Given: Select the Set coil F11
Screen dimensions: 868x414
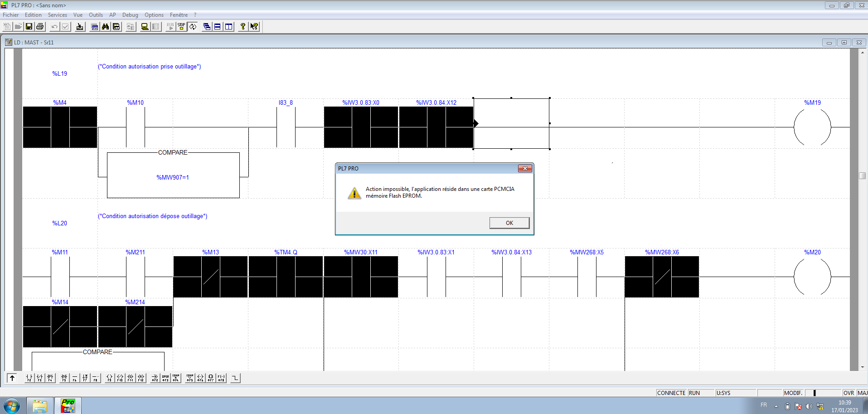Looking at the screenshot, I should [x=131, y=378].
